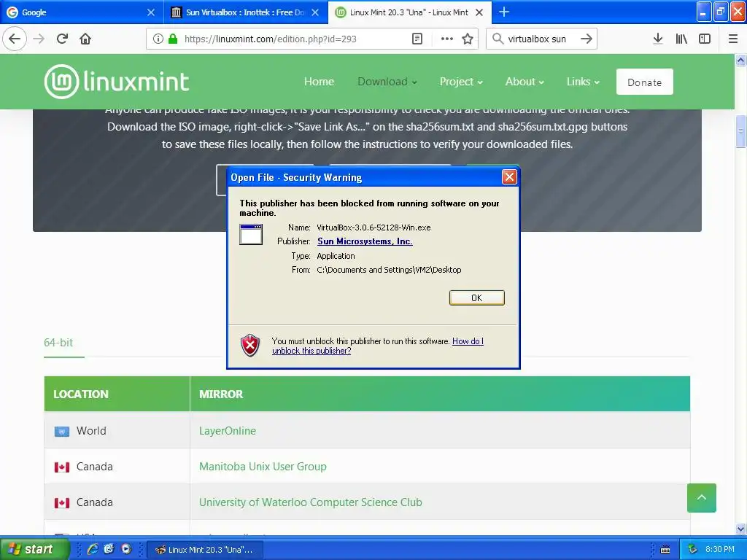The image size is (747, 560).
Task: Activate Linux Mint taskbar window button
Action: 204,549
